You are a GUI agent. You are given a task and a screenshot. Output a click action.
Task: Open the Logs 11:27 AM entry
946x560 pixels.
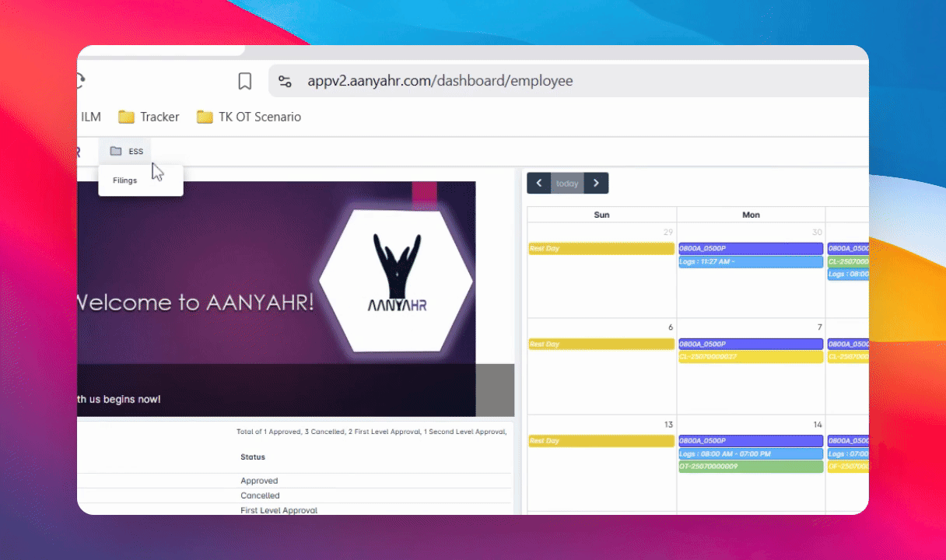click(x=751, y=261)
